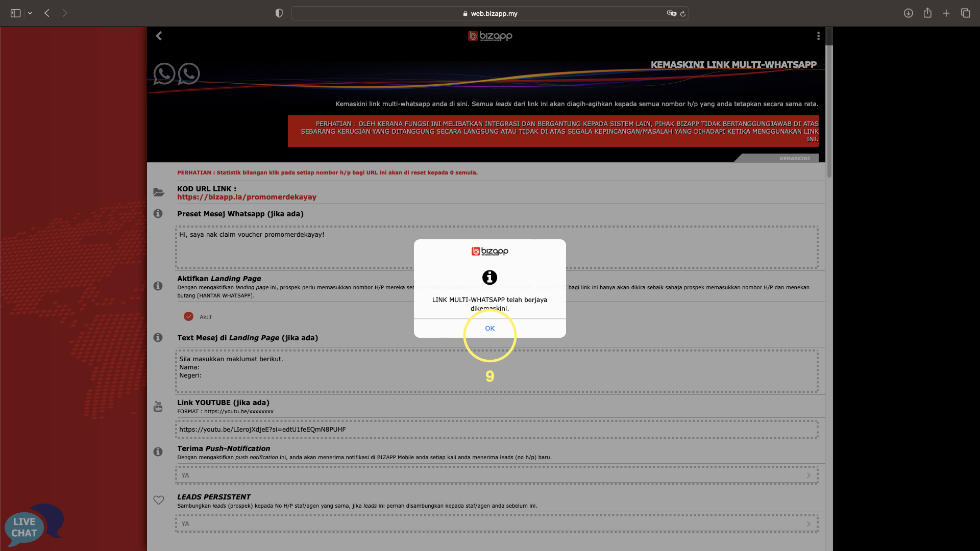Reload the web.bizapp.my page
Screen dimensions: 980x551
(683, 14)
